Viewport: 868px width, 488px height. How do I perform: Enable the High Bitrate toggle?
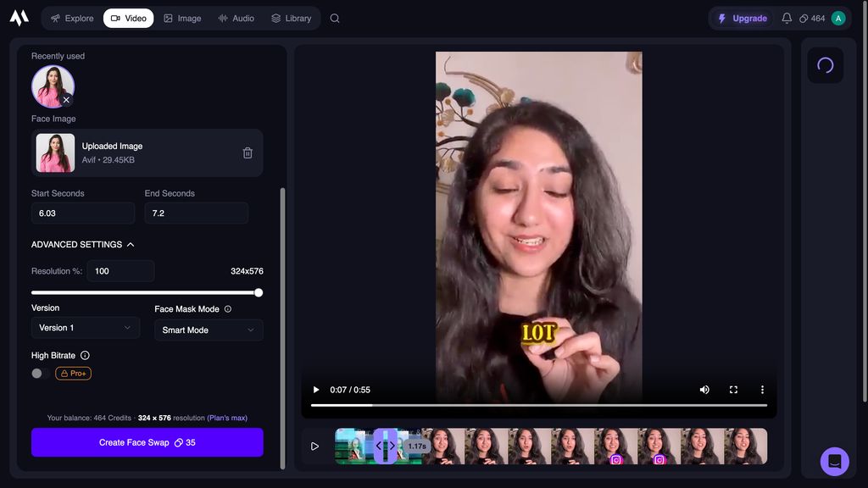coord(36,373)
